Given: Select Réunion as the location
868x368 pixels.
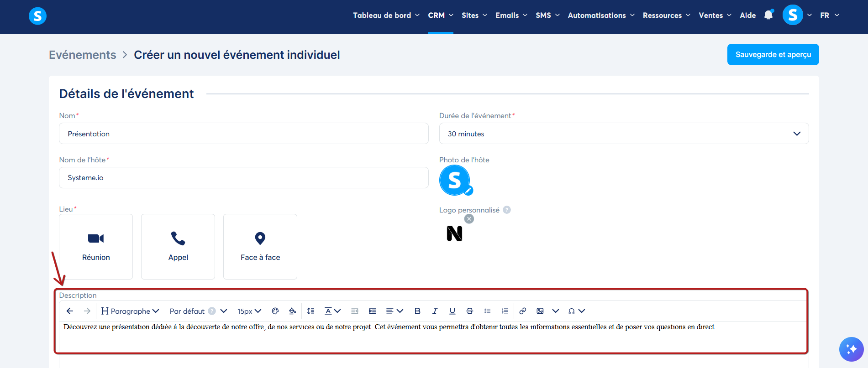Looking at the screenshot, I should [96, 247].
